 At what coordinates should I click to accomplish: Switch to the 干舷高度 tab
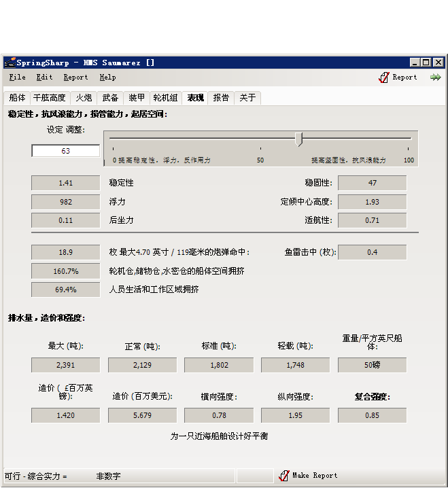pos(50,98)
